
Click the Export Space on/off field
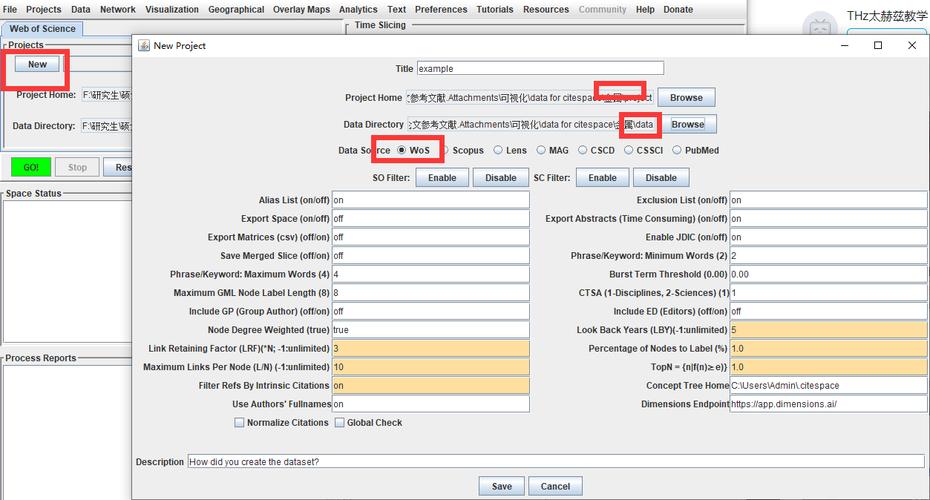(431, 218)
